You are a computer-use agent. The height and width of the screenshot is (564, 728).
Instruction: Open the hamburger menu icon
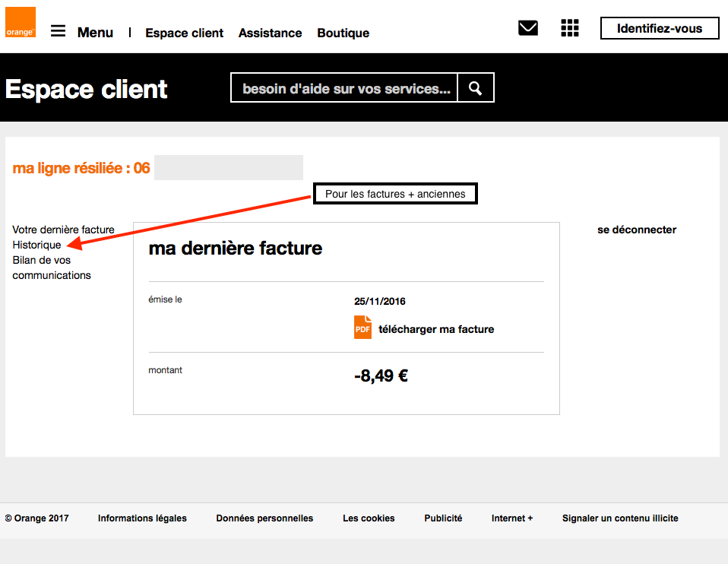pos(59,31)
